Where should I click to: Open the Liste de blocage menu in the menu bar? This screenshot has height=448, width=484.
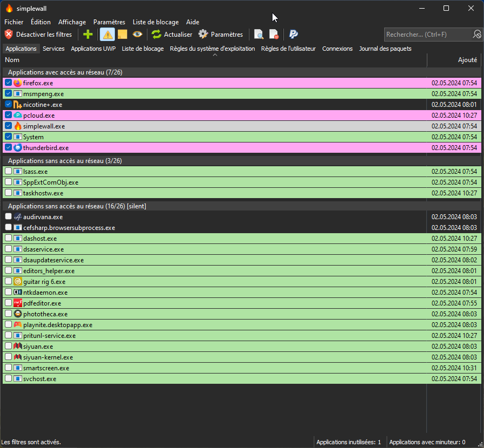155,22
